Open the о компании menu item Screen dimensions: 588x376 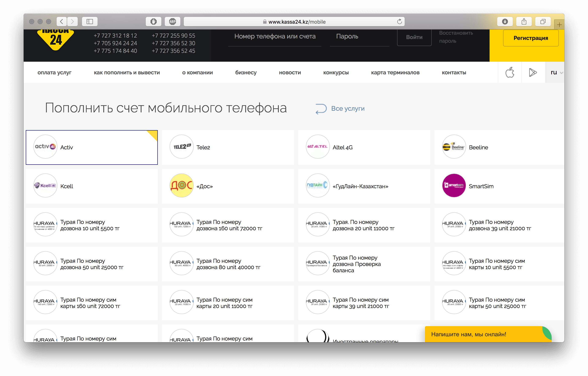coord(197,72)
